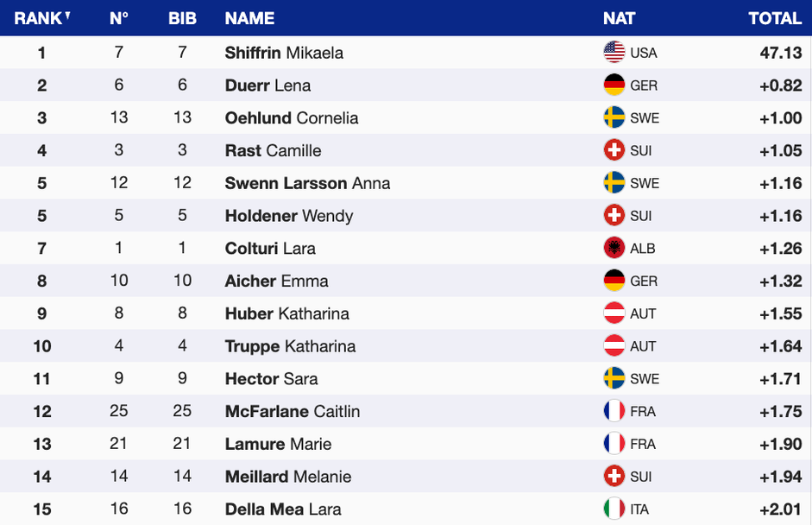Click the Swedish flag beside Hector Sara
This screenshot has width=812, height=525.
pyautogui.click(x=614, y=378)
